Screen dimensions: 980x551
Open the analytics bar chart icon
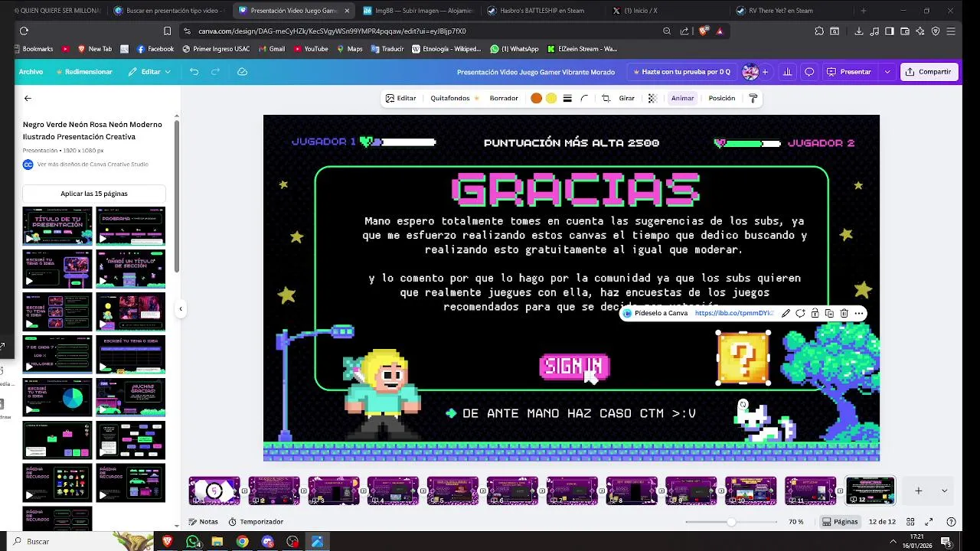tap(787, 72)
